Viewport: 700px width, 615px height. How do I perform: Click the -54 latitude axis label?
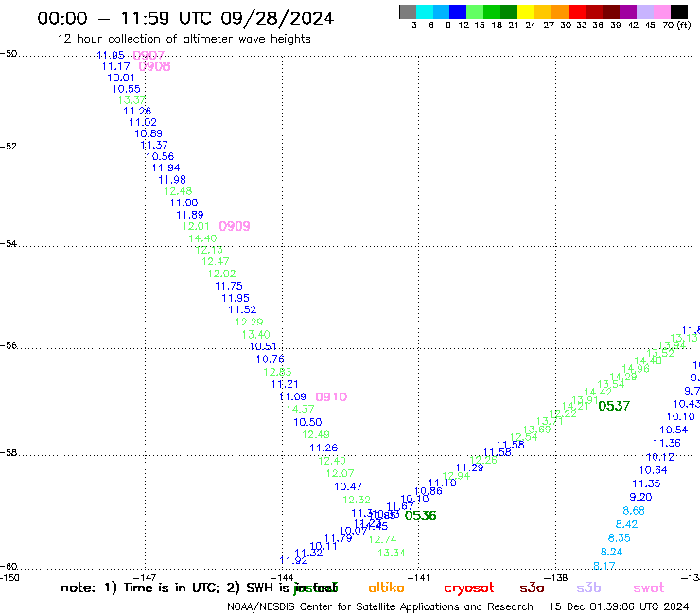pyautogui.click(x=9, y=244)
